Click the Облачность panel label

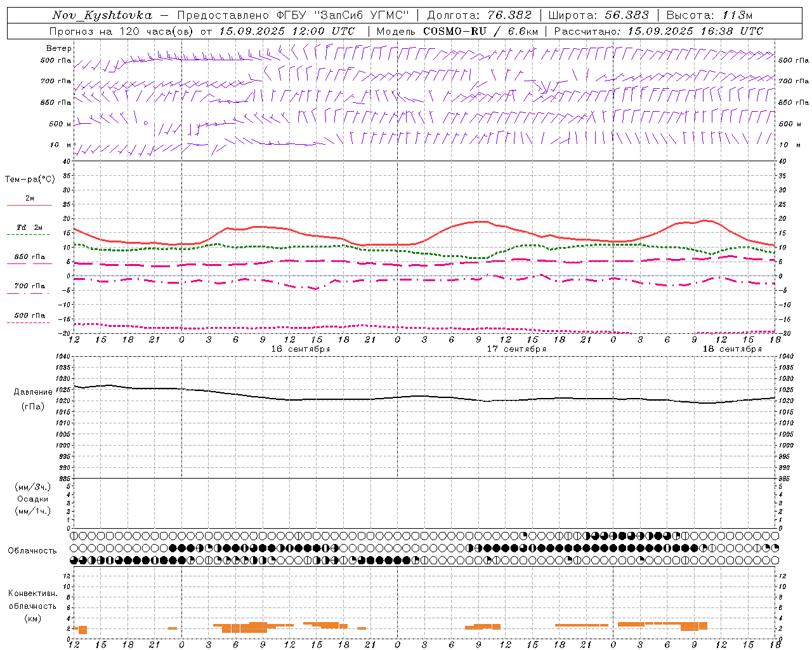[32, 551]
